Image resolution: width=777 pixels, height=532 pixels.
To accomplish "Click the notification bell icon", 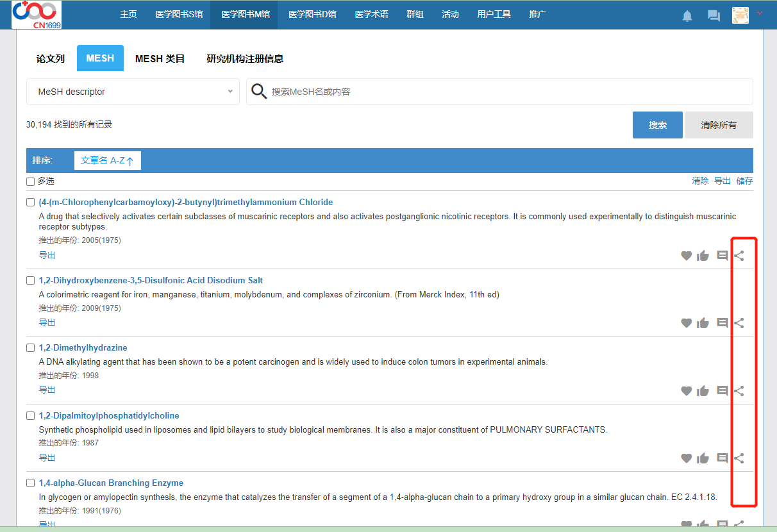I will coord(687,16).
